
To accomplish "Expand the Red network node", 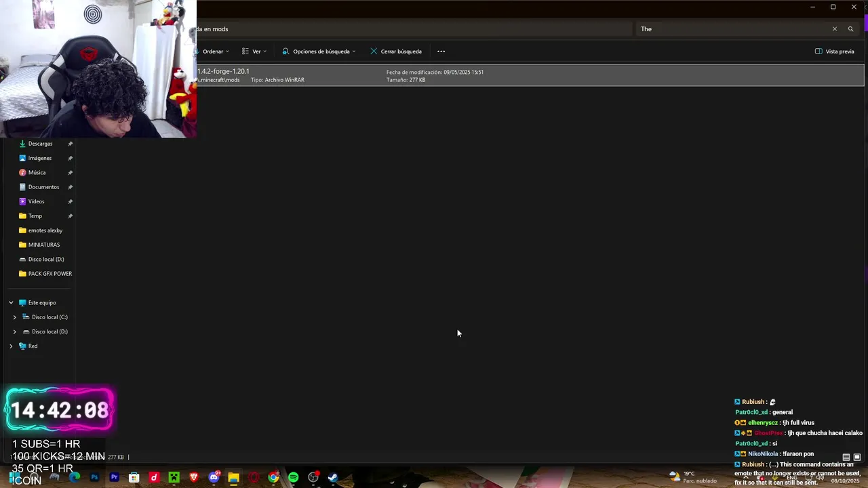I will pyautogui.click(x=11, y=346).
